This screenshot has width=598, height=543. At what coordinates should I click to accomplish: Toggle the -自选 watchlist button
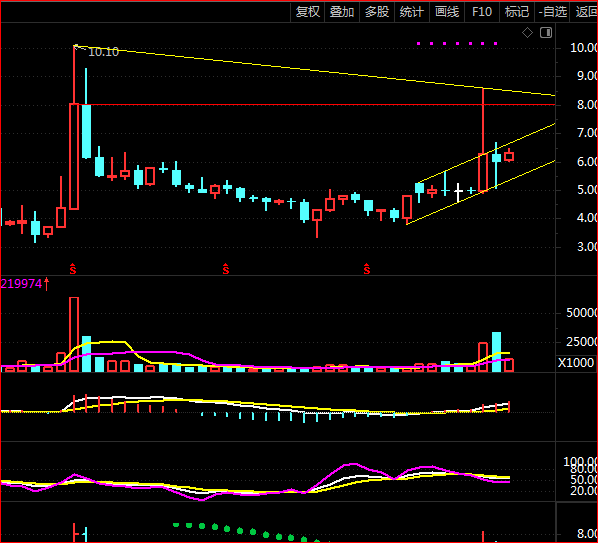[552, 12]
